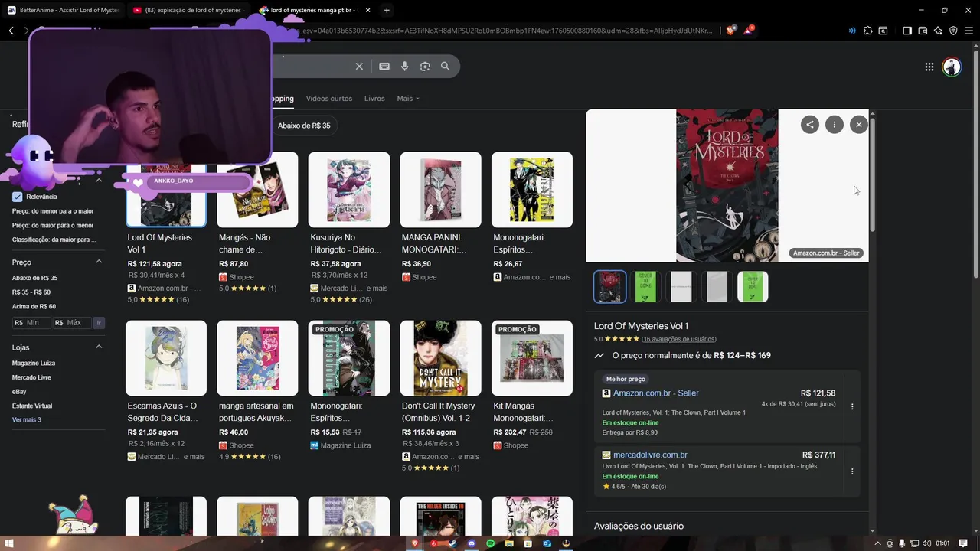
Task: Open options for the mercadolivre.com.br offer
Action: click(x=852, y=471)
